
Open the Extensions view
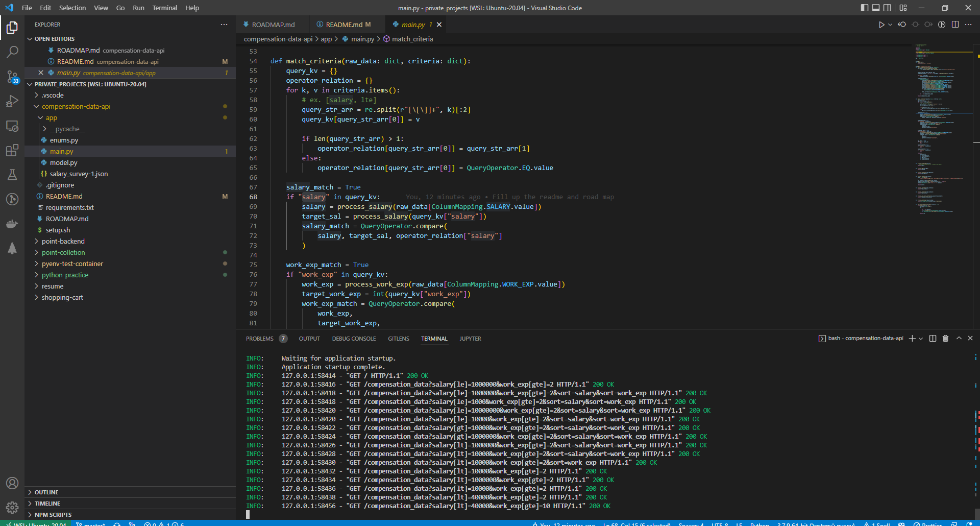[12, 150]
